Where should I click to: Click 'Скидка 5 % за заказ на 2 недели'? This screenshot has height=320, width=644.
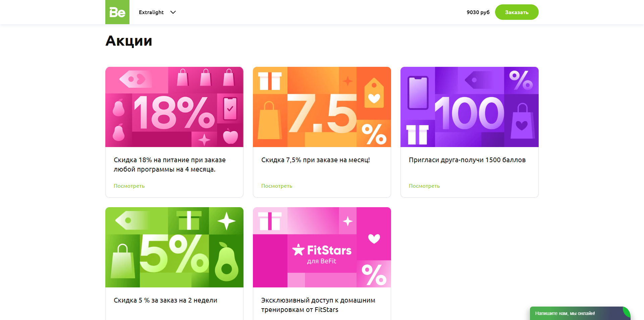pos(165,301)
